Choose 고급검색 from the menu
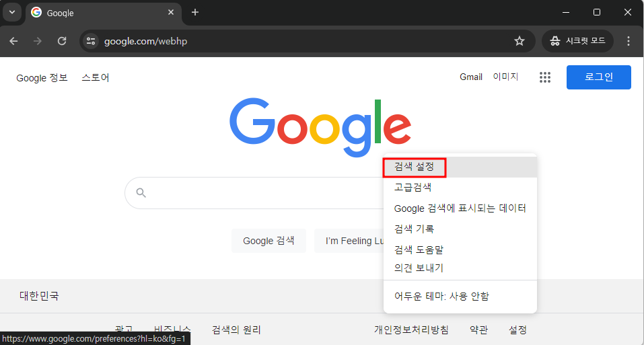 click(460, 188)
